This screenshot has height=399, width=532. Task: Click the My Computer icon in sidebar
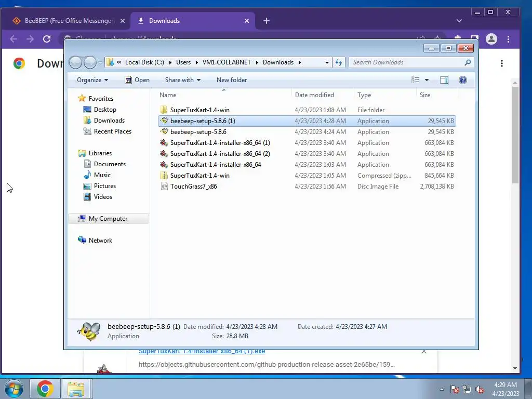[x=82, y=219]
